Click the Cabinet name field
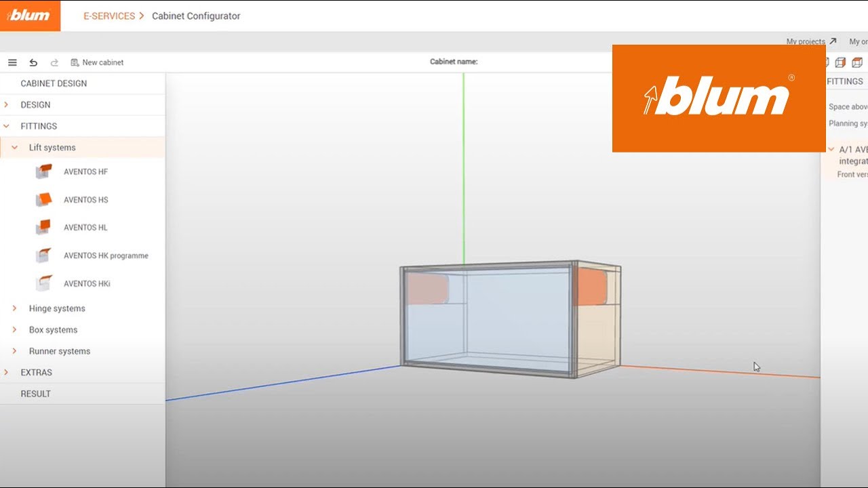 coord(454,62)
